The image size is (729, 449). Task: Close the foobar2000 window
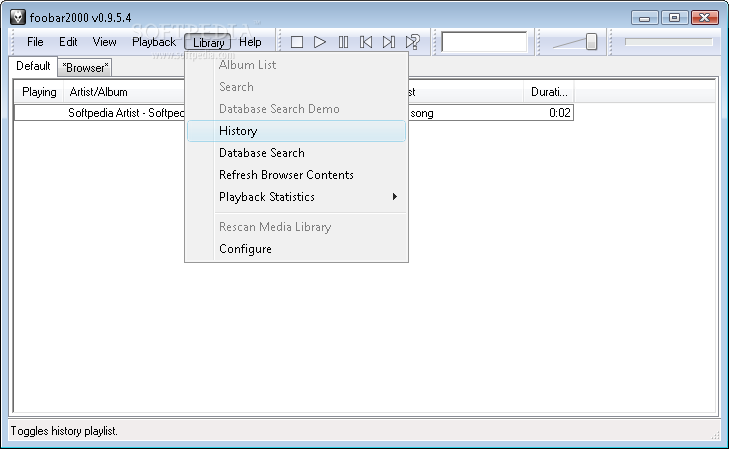pyautogui.click(x=705, y=18)
